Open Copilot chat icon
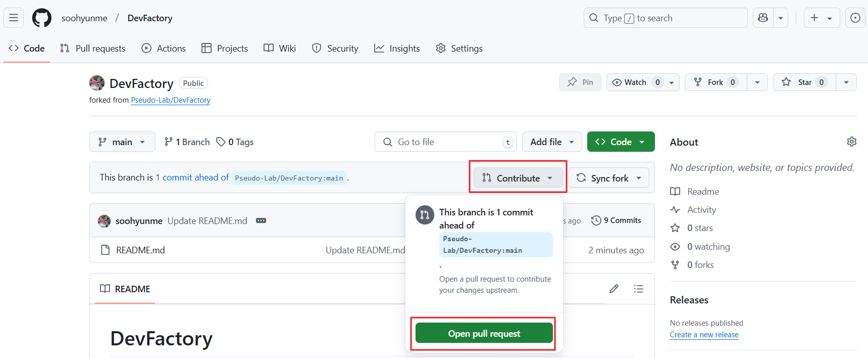 pos(763,18)
